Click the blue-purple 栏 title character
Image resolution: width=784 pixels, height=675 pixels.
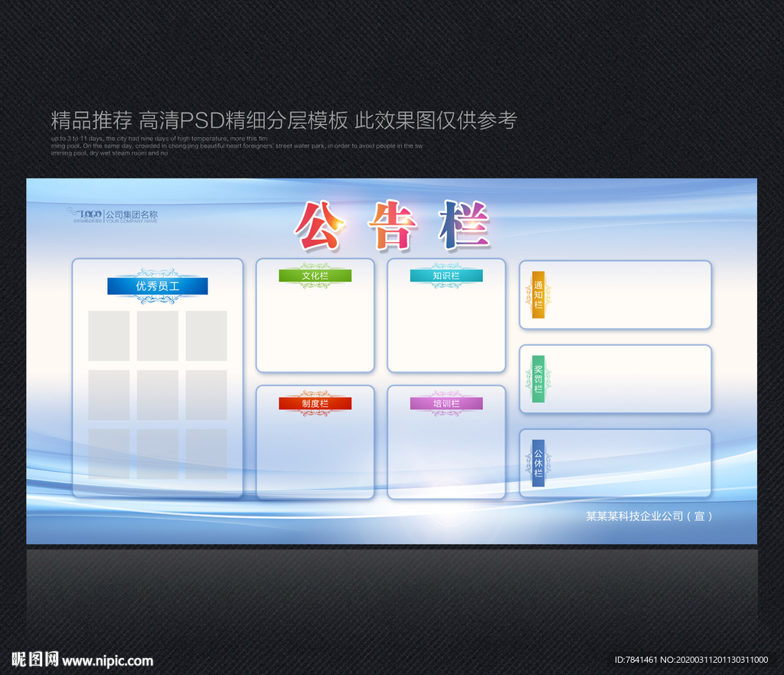point(465,224)
